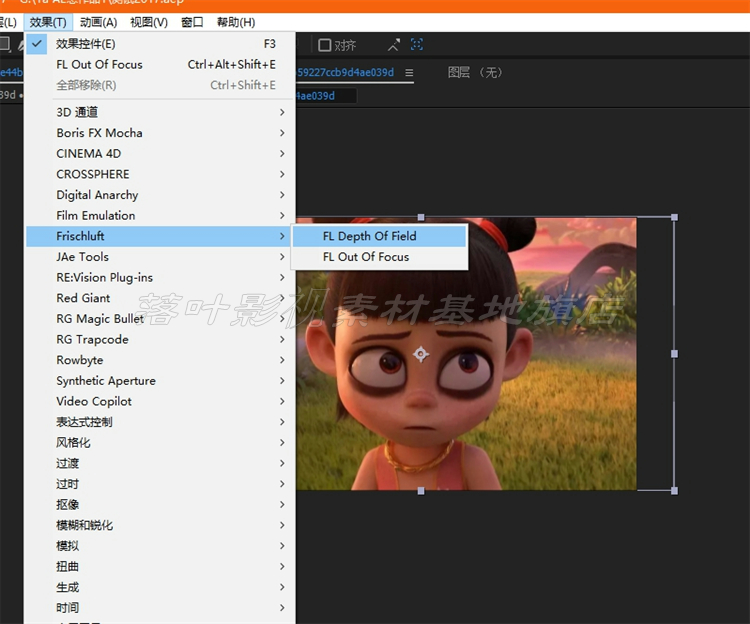Screen dimensions: 750x624
Task: Expand the 模拟 submenu
Action: (x=160, y=546)
